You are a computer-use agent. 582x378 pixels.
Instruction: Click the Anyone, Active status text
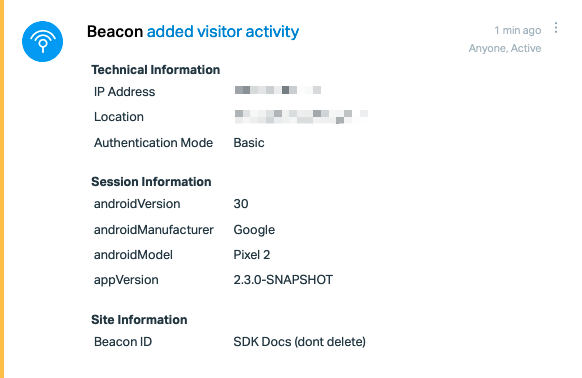pyautogui.click(x=505, y=48)
